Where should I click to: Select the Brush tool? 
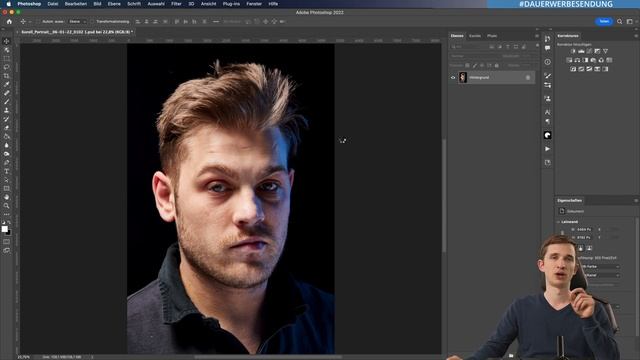coord(7,102)
